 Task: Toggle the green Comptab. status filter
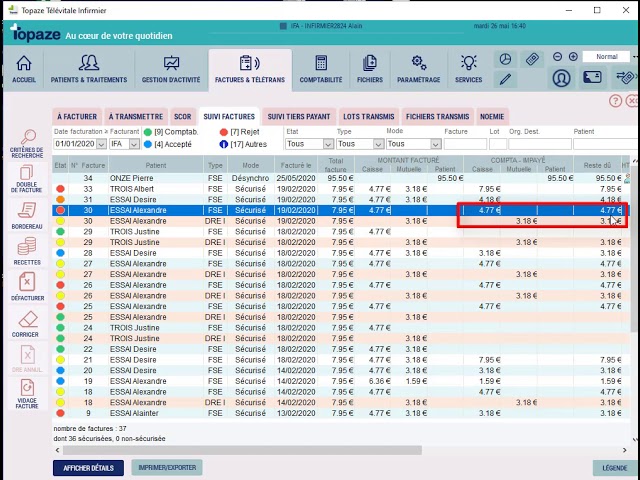[x=148, y=131]
